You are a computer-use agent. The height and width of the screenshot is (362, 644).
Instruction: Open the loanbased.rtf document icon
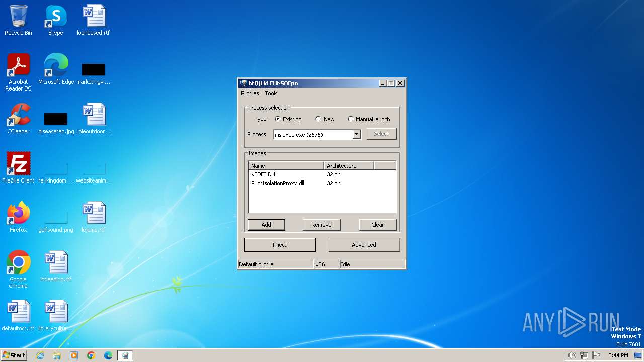click(x=94, y=20)
